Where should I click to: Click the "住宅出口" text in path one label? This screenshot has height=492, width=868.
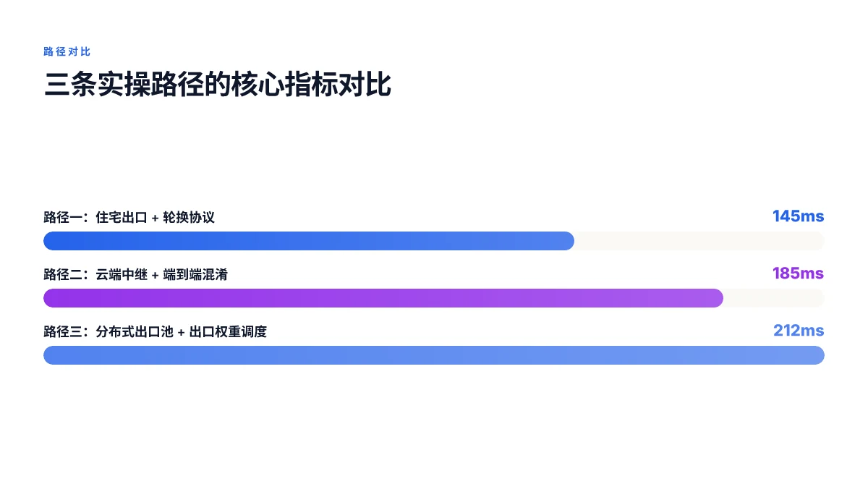pos(122,217)
